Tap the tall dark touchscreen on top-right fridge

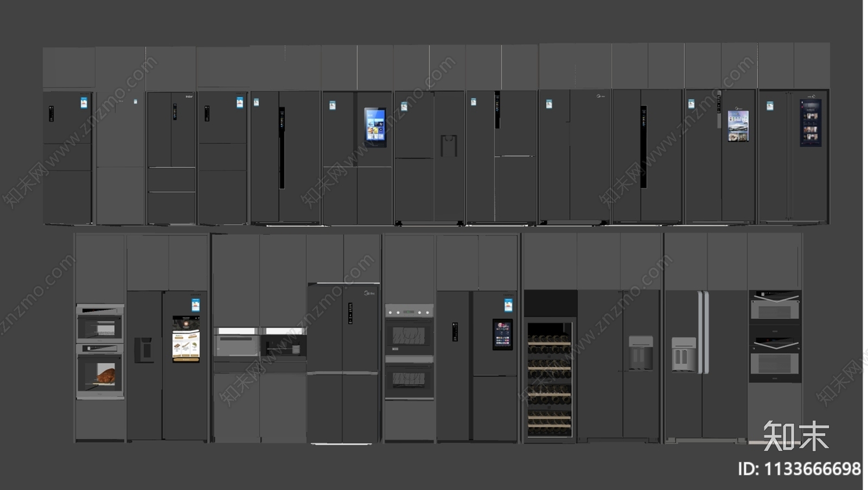click(810, 122)
